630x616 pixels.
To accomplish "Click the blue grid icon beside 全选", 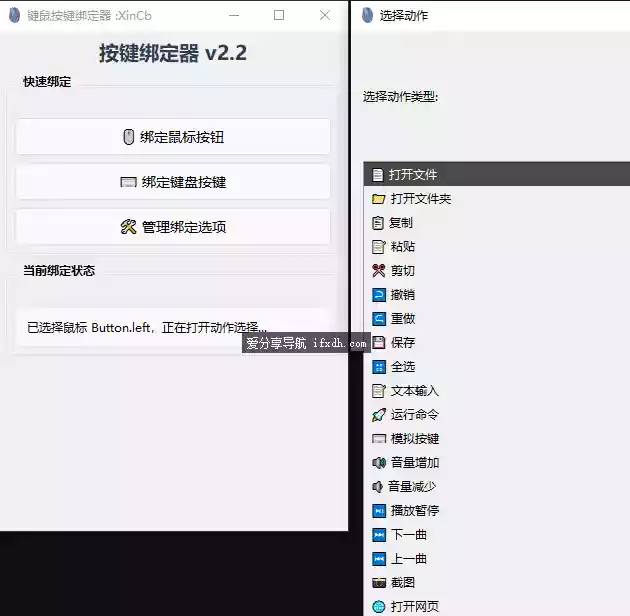I will tap(379, 367).
